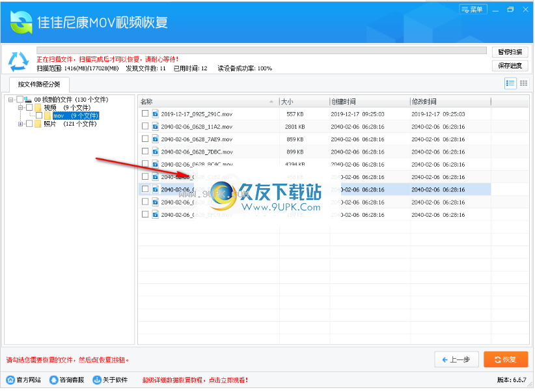Click the app logo icon in title bar
This screenshot has width=535, height=392.
click(x=21, y=22)
